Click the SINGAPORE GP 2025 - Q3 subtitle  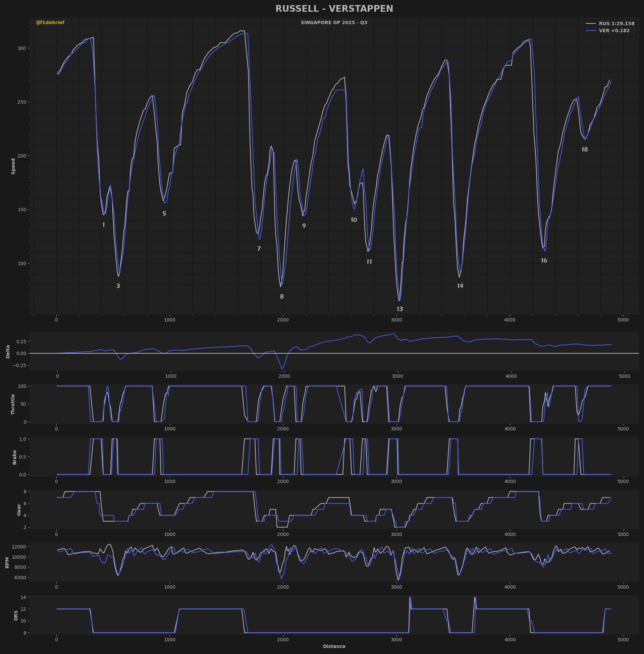coord(334,23)
